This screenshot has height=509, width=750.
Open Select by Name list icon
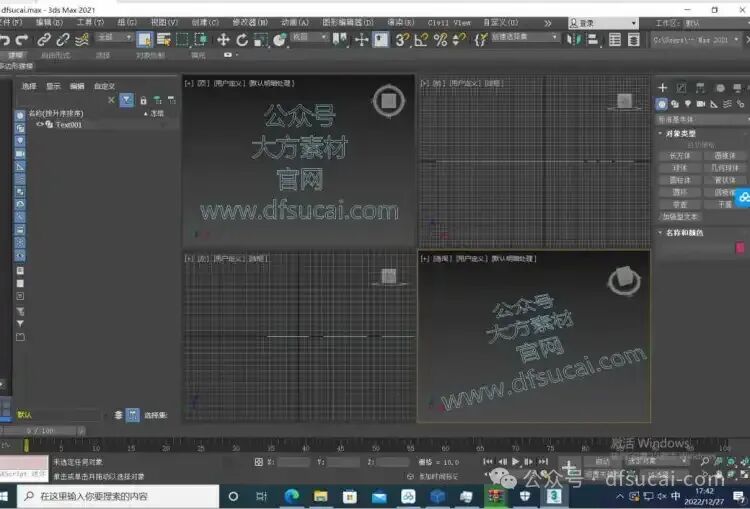(x=164, y=40)
